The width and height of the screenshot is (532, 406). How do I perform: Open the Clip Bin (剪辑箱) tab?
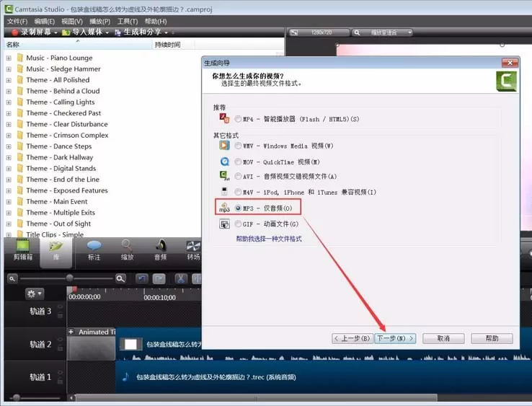coord(23,250)
